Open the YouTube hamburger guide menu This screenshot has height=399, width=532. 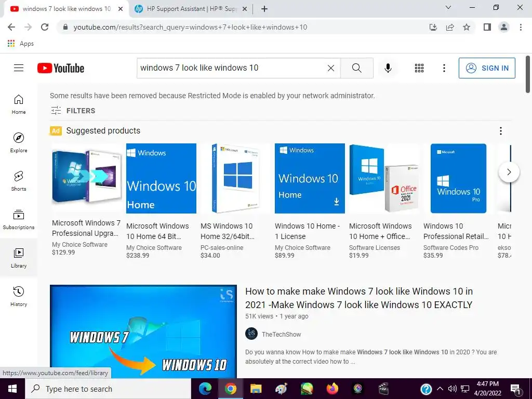click(x=19, y=68)
